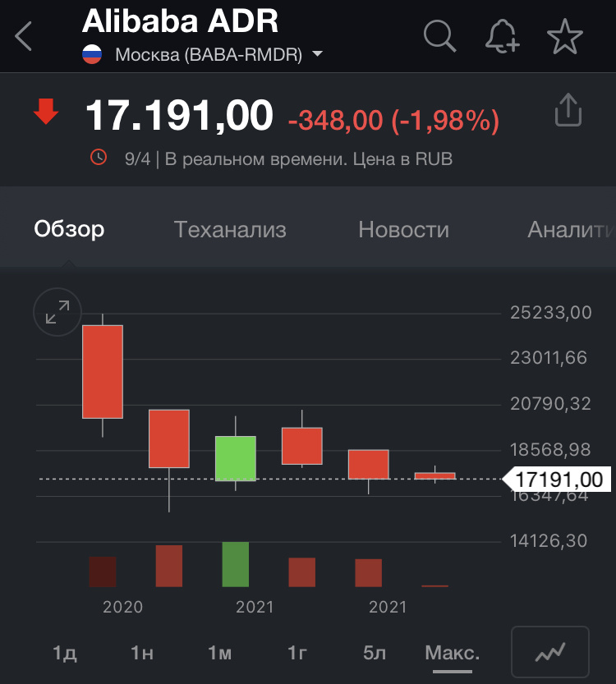Add Alibaba ADR to favorites star
The width and height of the screenshot is (616, 684).
(x=565, y=36)
